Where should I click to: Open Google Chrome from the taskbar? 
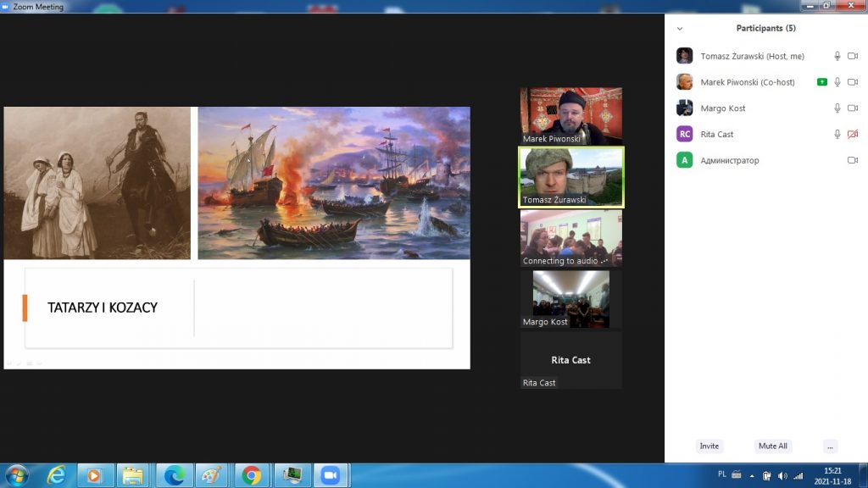click(251, 475)
